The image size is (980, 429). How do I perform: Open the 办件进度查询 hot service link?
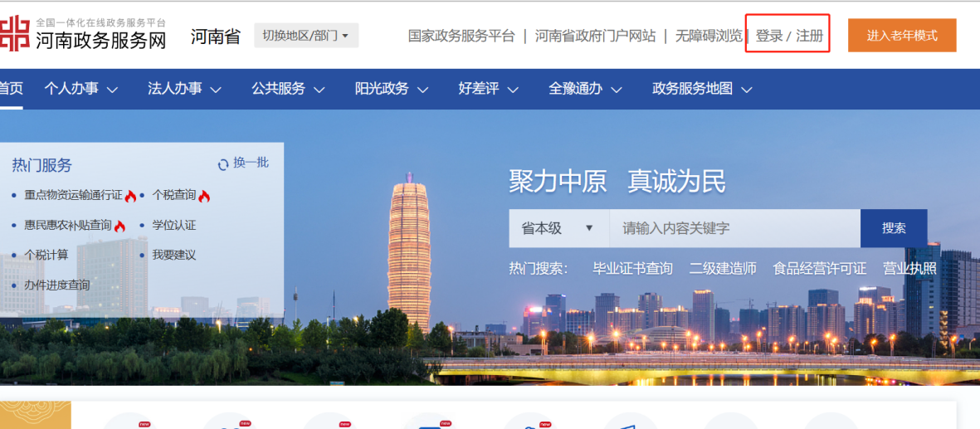56,285
